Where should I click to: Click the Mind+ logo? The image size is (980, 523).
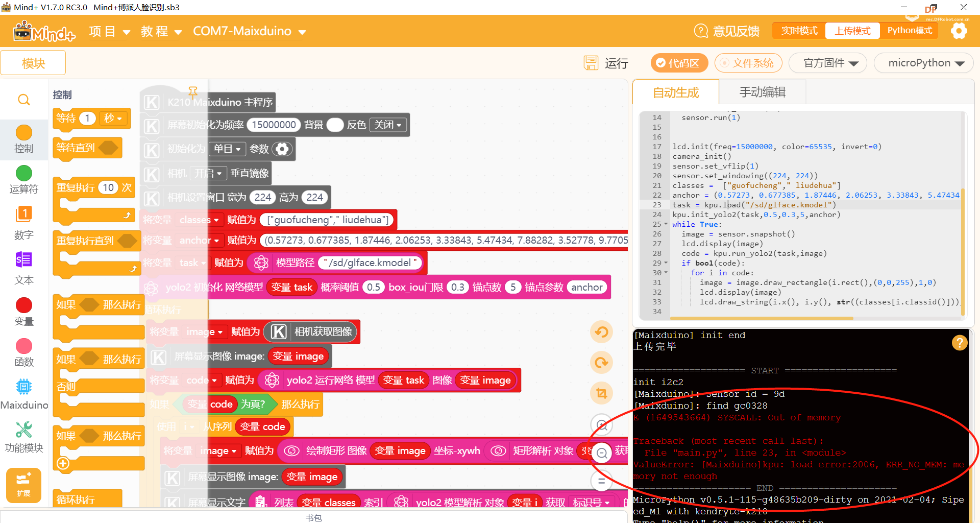point(44,31)
